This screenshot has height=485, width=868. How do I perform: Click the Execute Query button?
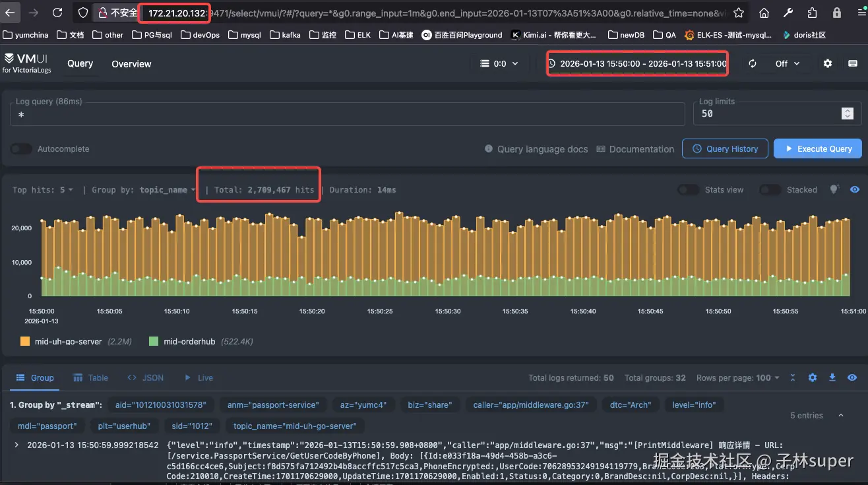point(817,149)
